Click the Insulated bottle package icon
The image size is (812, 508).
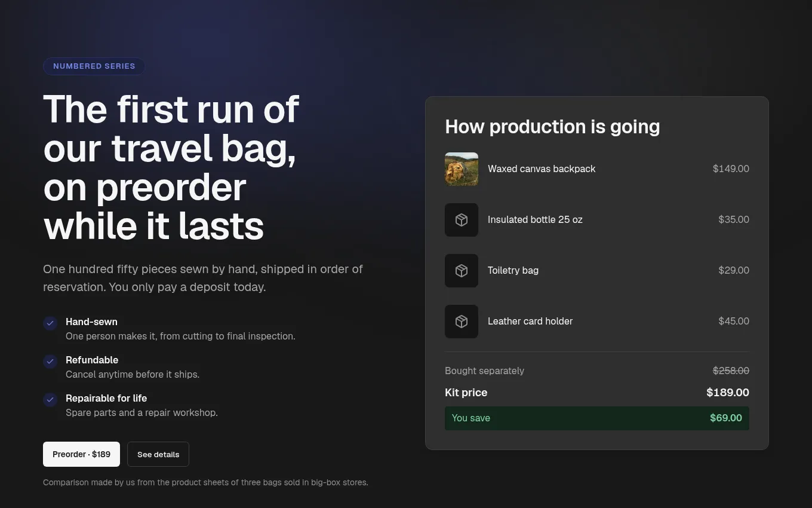pyautogui.click(x=462, y=220)
